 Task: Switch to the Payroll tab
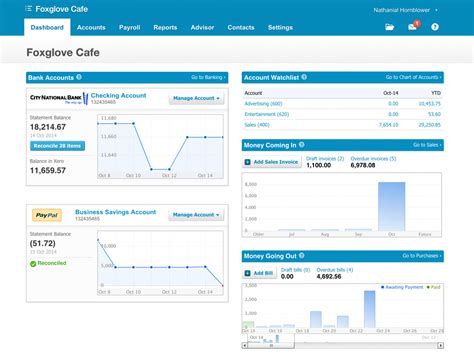click(x=129, y=28)
